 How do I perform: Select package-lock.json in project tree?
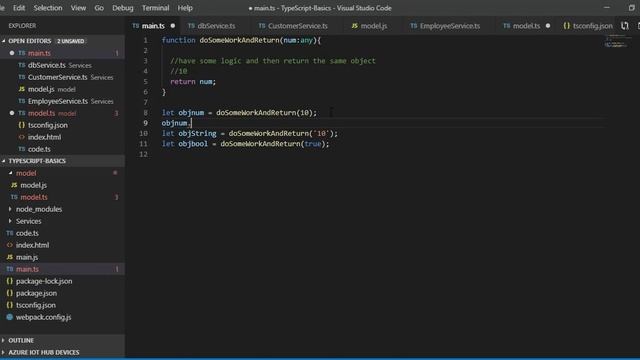tap(62, 281)
